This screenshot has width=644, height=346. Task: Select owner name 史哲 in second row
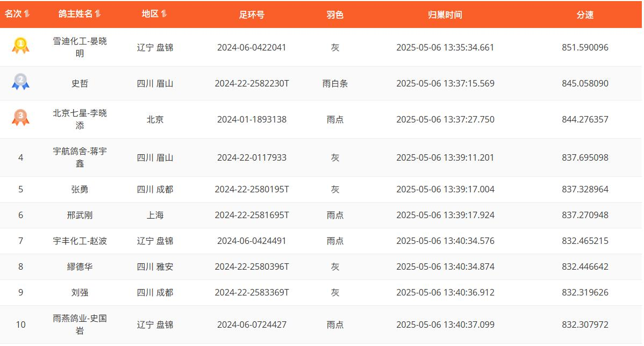(x=80, y=83)
